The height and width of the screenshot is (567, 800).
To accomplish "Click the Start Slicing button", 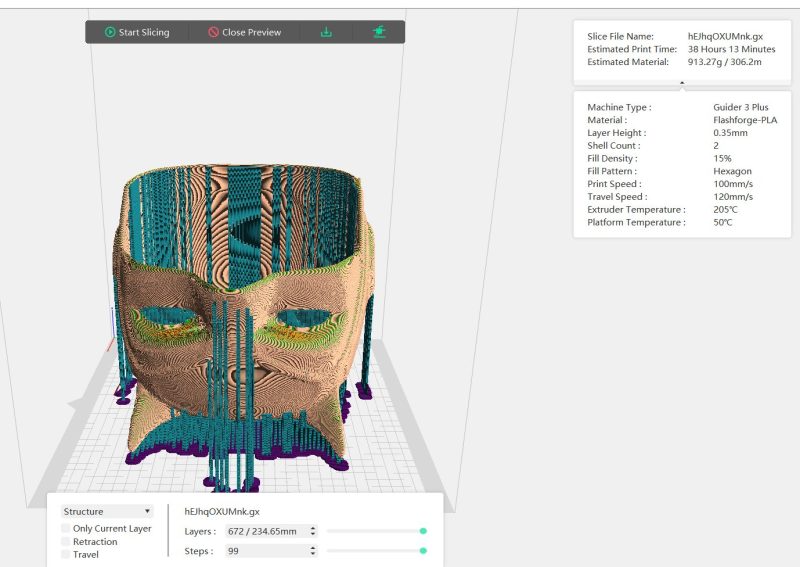I will [x=137, y=32].
